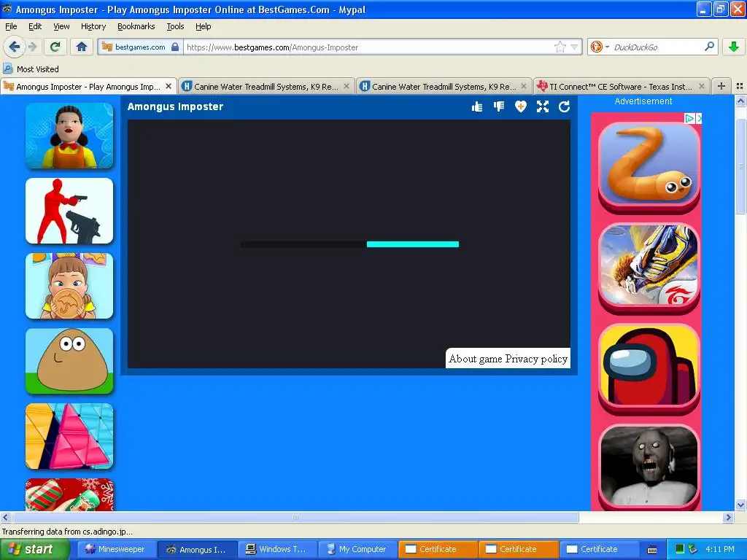Open the File menu
The width and height of the screenshot is (747, 560).
[11, 26]
